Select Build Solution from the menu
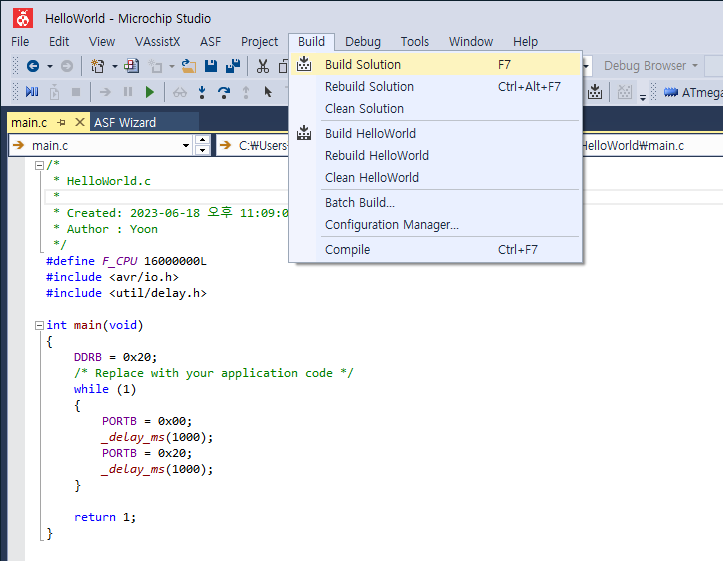 [x=435, y=65]
